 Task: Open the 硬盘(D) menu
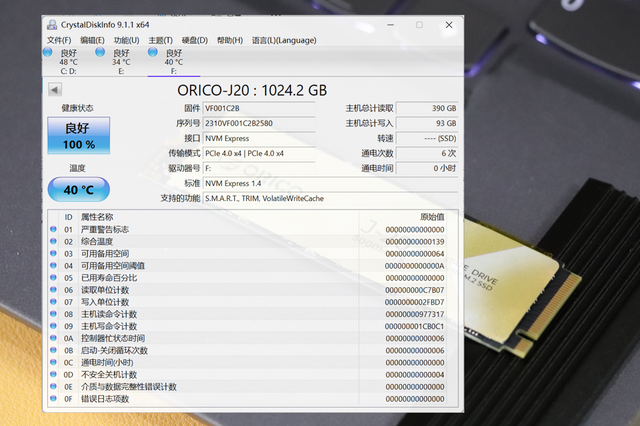(x=195, y=40)
